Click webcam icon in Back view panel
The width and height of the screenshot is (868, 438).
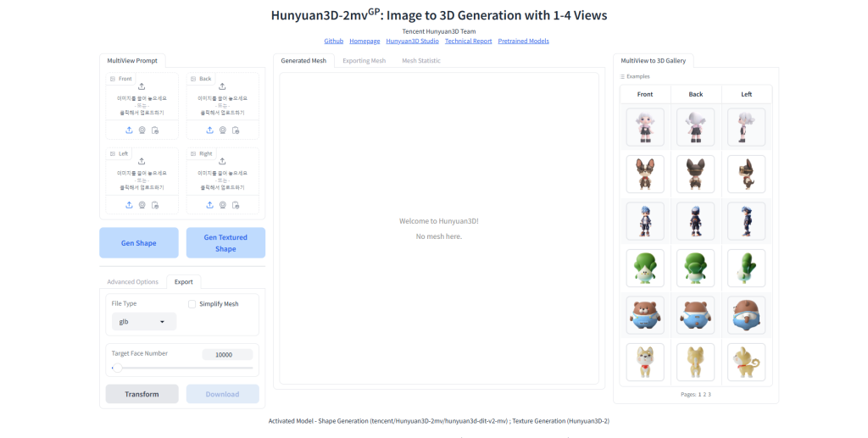click(x=223, y=130)
